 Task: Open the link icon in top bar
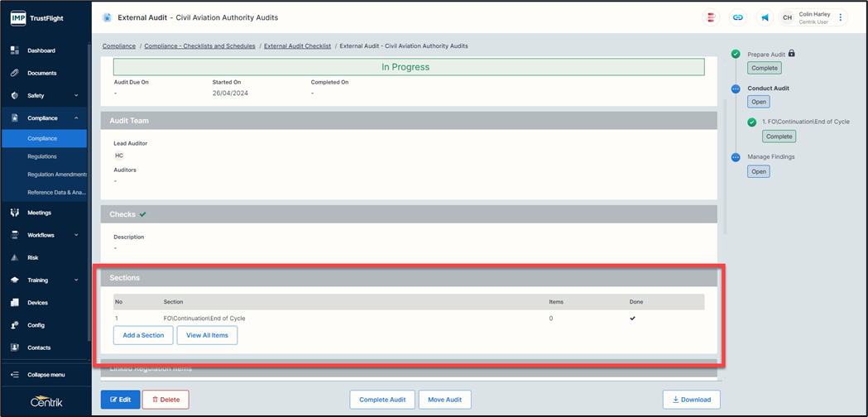tap(738, 17)
